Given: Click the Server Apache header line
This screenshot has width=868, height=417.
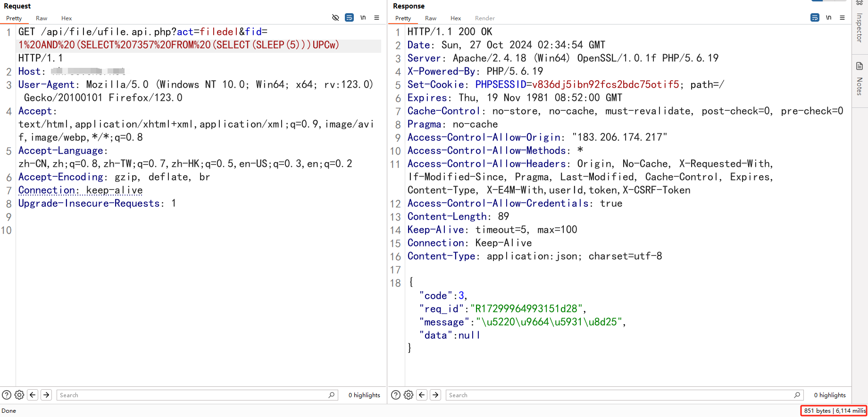Looking at the screenshot, I should (563, 58).
